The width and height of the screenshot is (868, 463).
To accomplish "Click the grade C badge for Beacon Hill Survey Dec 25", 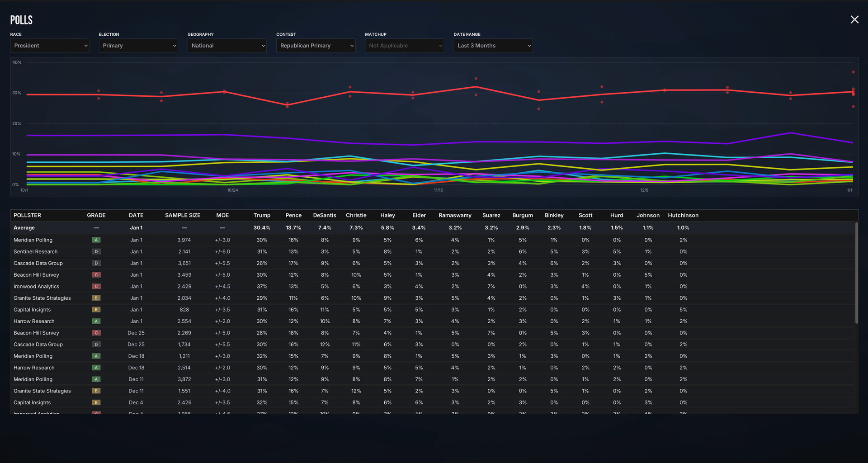I will 96,333.
